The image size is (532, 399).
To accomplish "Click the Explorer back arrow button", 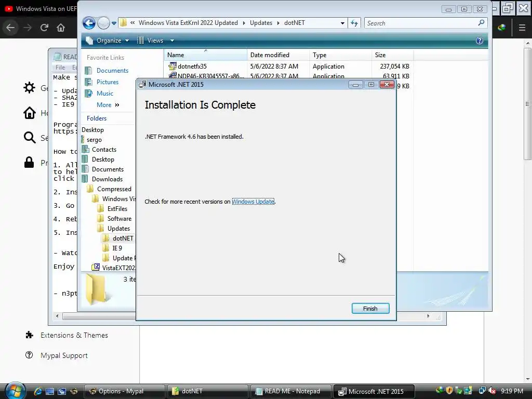I will pyautogui.click(x=89, y=23).
